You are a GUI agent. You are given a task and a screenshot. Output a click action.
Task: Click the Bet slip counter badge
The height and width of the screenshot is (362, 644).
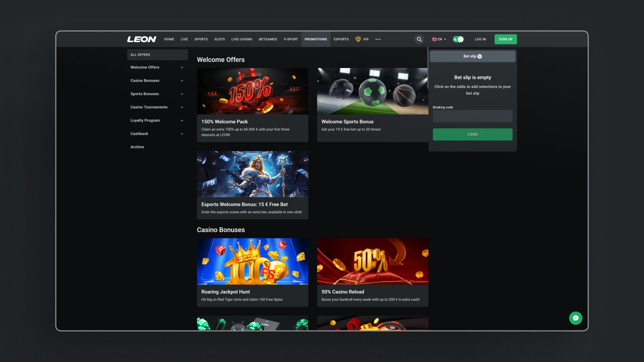point(480,56)
